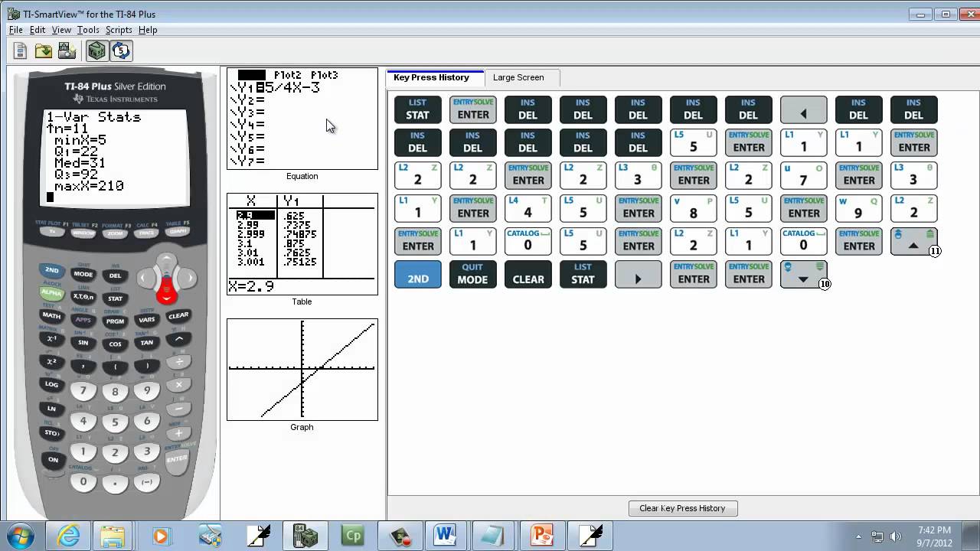
Task: Click the calculator's TRACE key
Action: [x=146, y=232]
